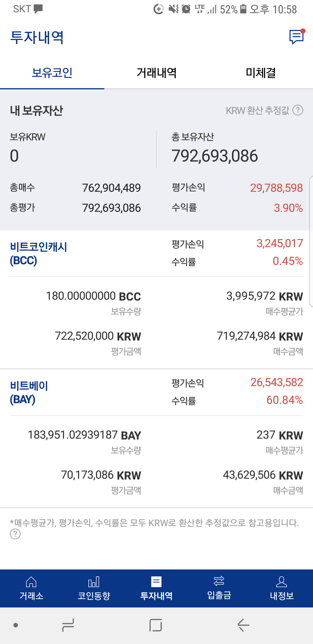This screenshot has width=313, height=644.
Task: Open the chat messages icon
Action: 296,37
